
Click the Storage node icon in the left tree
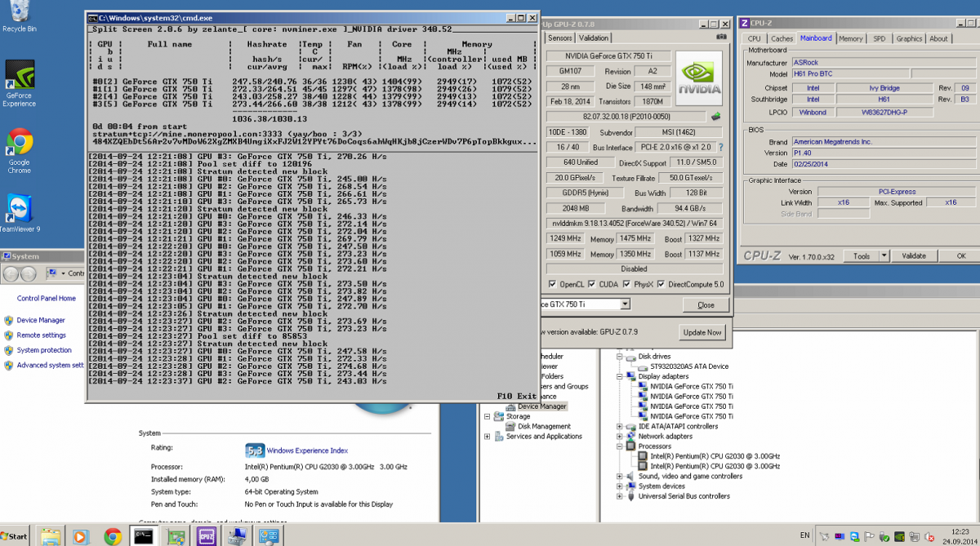coord(499,416)
